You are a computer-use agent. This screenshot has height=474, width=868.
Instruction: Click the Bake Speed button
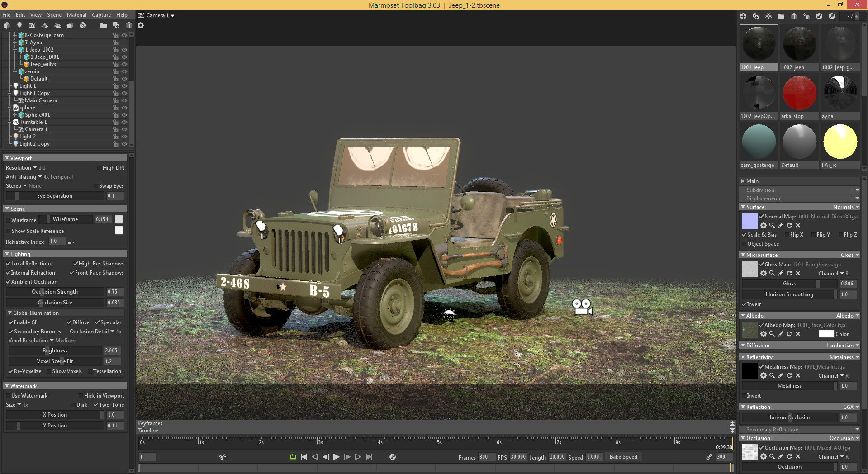(x=623, y=457)
